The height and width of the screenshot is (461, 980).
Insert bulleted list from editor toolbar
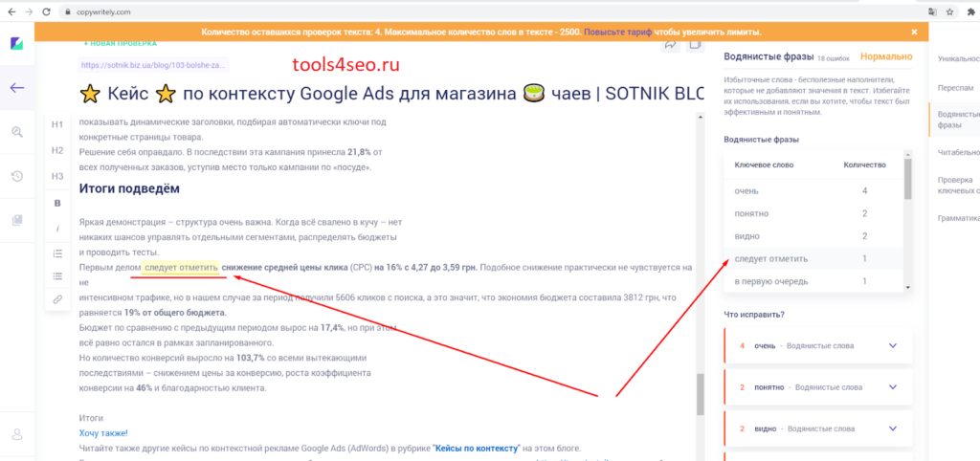[57, 276]
